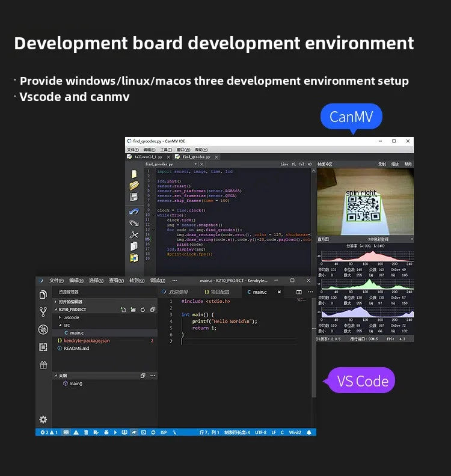This screenshot has height=476, width=451.
Task: Open CanMV 工具(T) menu
Action: click(x=166, y=150)
